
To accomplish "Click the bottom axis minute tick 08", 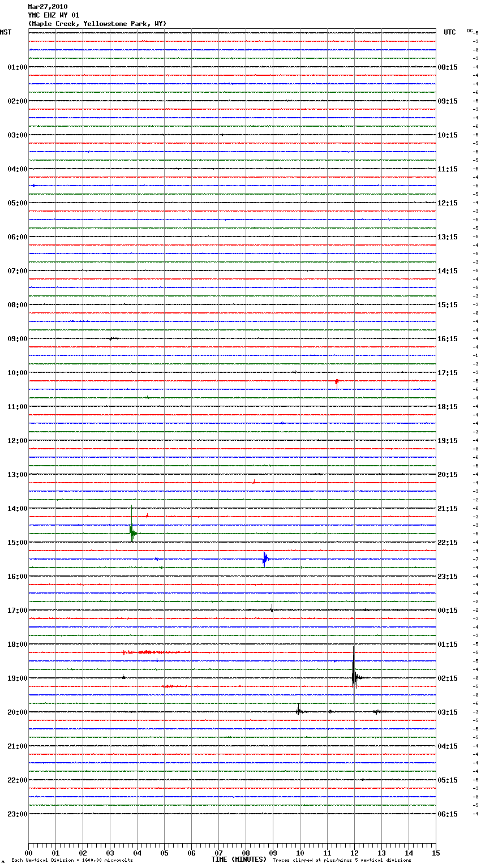I will pyautogui.click(x=246, y=853).
